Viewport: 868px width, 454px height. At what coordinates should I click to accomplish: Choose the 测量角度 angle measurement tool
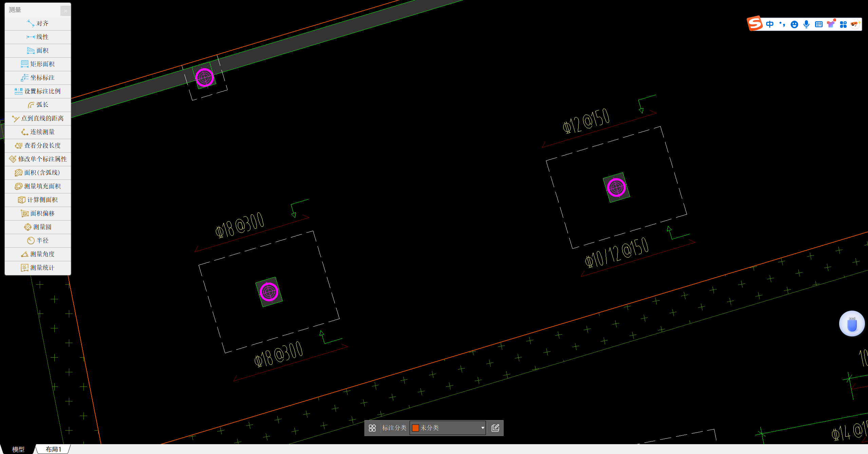(x=38, y=254)
